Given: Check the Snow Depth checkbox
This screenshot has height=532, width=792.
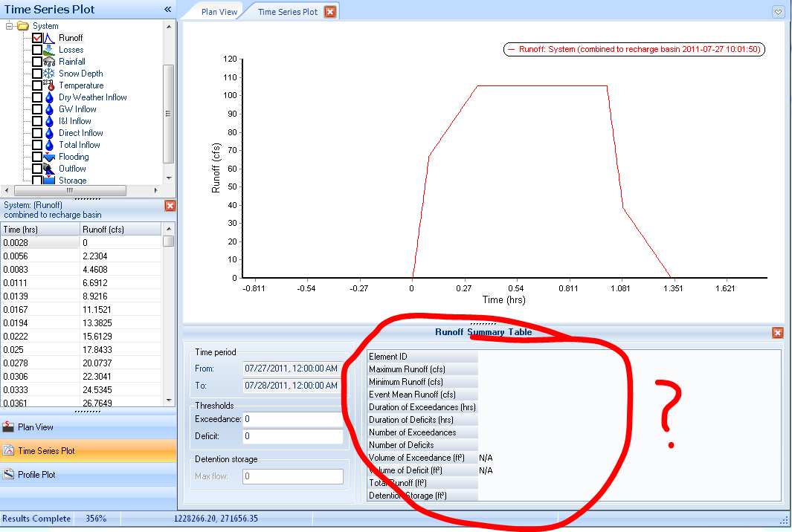Looking at the screenshot, I should click(x=37, y=74).
